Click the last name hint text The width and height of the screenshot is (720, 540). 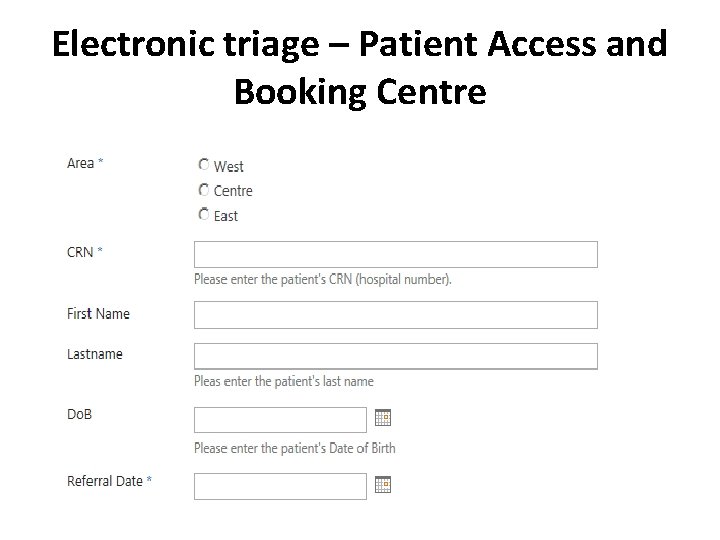[x=284, y=381]
